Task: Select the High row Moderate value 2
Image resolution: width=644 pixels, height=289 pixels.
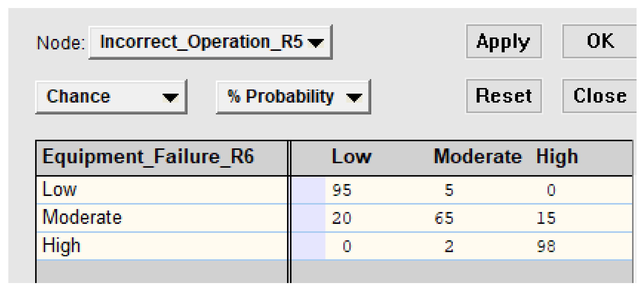Action: point(449,246)
